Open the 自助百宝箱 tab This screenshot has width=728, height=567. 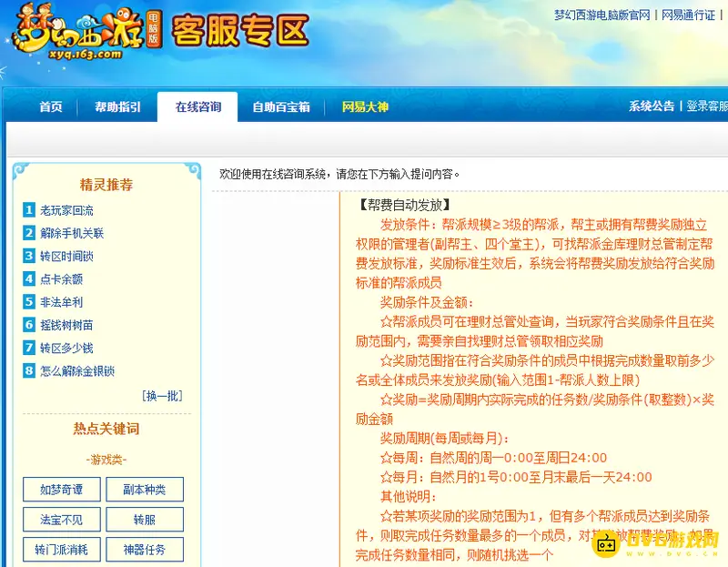(x=281, y=106)
